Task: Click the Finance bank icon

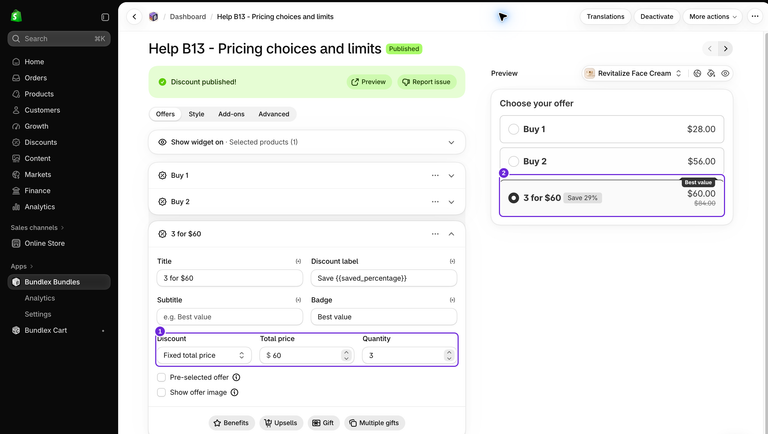Action: [16, 191]
